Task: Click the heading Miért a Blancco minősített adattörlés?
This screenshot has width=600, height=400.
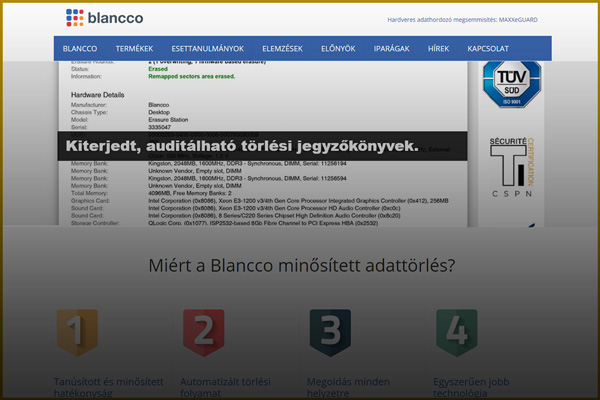Action: click(x=302, y=265)
